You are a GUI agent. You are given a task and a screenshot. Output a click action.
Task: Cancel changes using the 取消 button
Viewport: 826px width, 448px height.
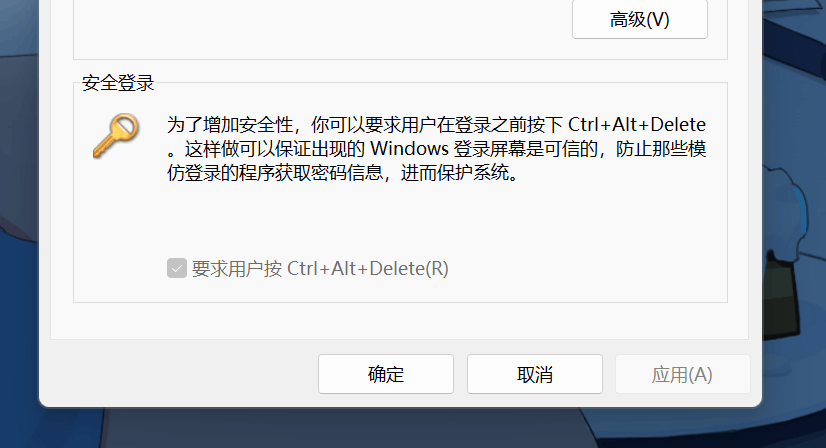click(x=535, y=374)
